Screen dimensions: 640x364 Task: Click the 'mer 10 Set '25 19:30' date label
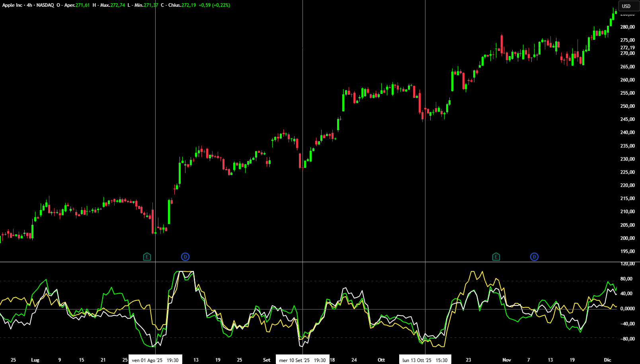click(x=302, y=360)
